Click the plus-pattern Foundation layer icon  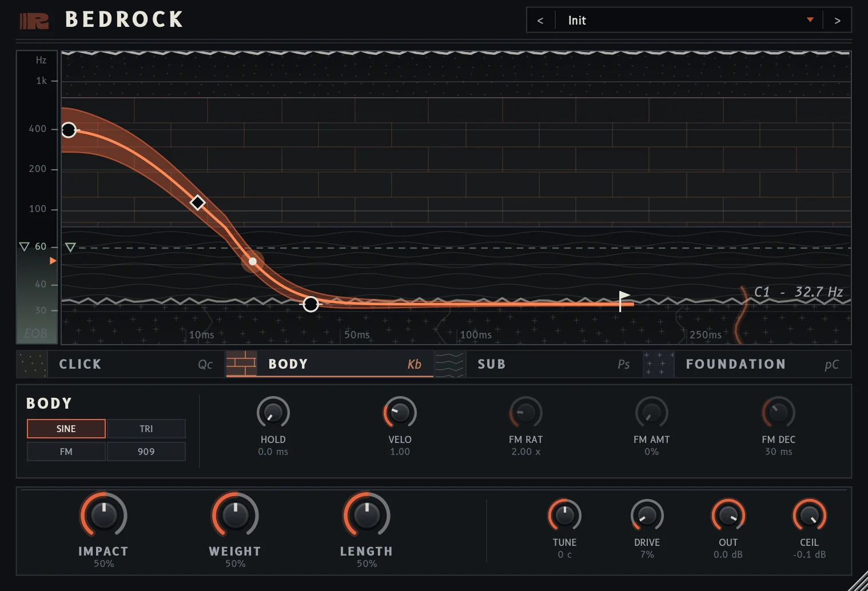659,364
